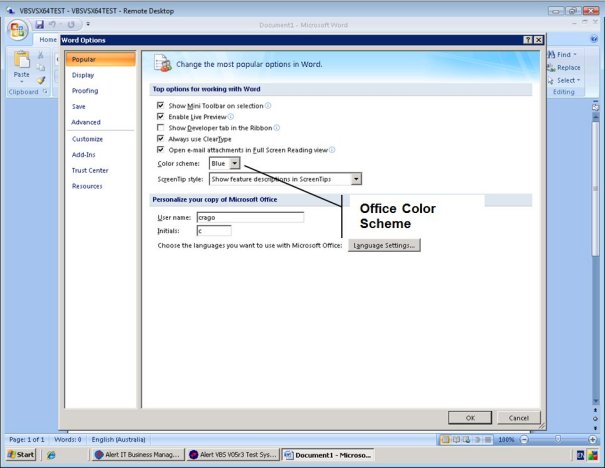Open the Select dropdown in Editing group
Viewport: 605px width, 468px height.
click(x=564, y=80)
